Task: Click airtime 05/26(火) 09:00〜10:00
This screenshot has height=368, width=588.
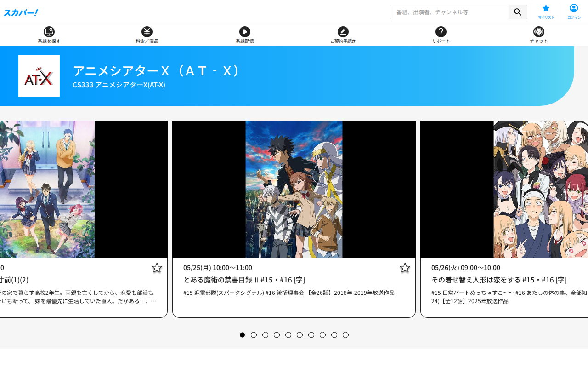Action: 466,267
